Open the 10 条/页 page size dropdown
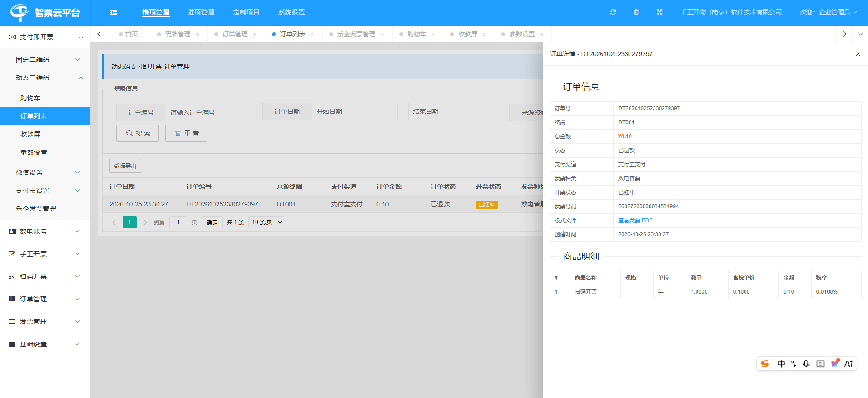868x398 pixels. [x=266, y=222]
